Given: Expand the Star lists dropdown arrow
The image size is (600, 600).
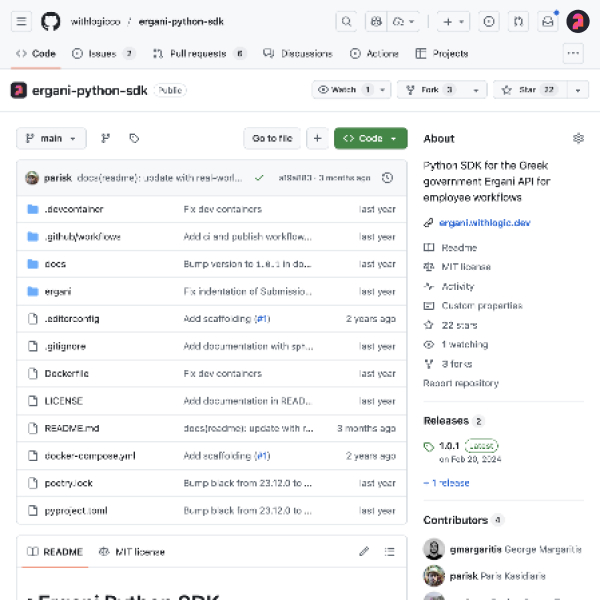Looking at the screenshot, I should [x=578, y=90].
